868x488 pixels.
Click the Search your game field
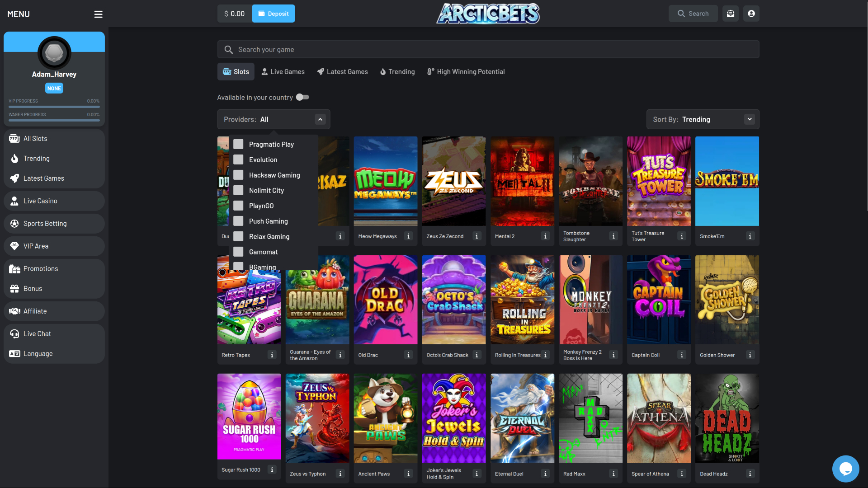pos(488,49)
